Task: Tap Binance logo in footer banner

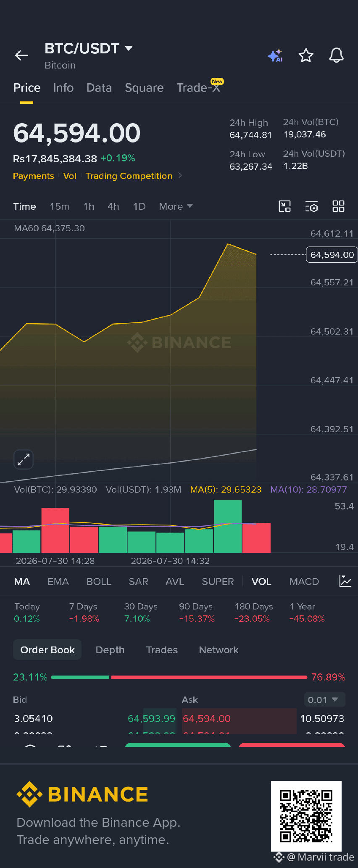Action: 82,794
